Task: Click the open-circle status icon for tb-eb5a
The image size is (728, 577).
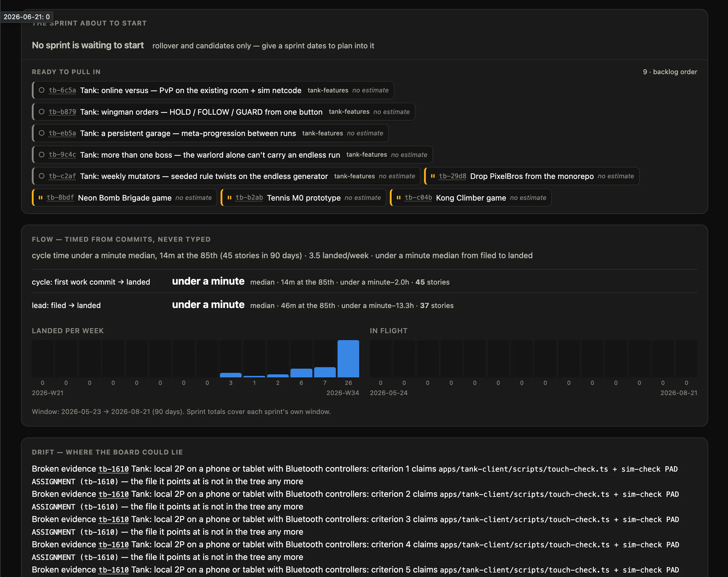Action: [x=41, y=133]
